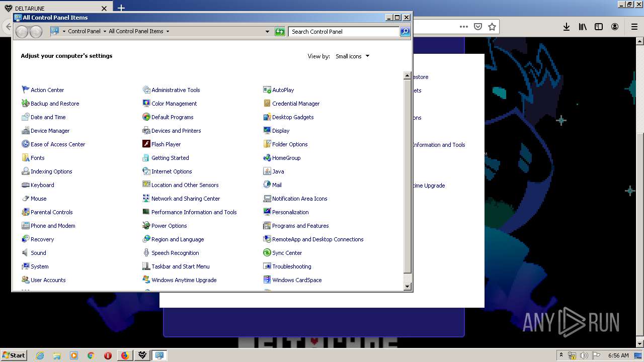644x362 pixels.
Task: Open the System icon
Action: point(26,266)
